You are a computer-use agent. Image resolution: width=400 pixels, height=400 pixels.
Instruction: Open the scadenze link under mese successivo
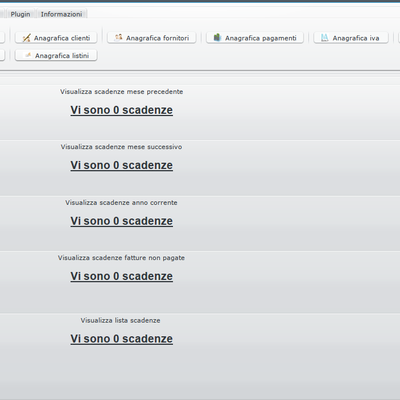[122, 165]
